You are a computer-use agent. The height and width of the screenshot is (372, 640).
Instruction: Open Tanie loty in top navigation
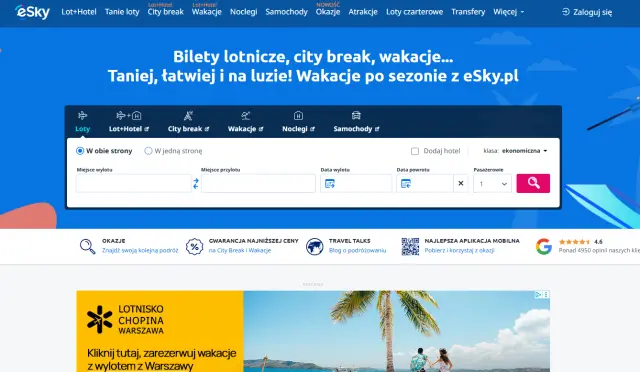pos(122,12)
